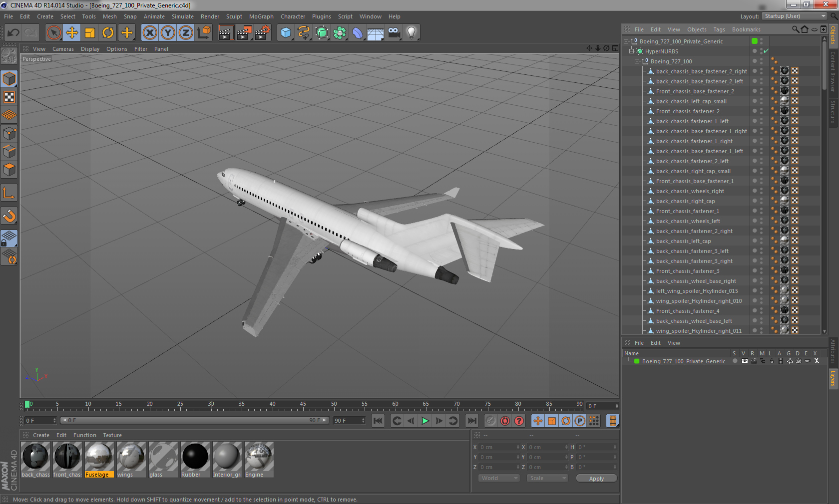Viewport: 839px width, 504px height.
Task: Add a HyperNURBS generator object
Action: (x=322, y=33)
